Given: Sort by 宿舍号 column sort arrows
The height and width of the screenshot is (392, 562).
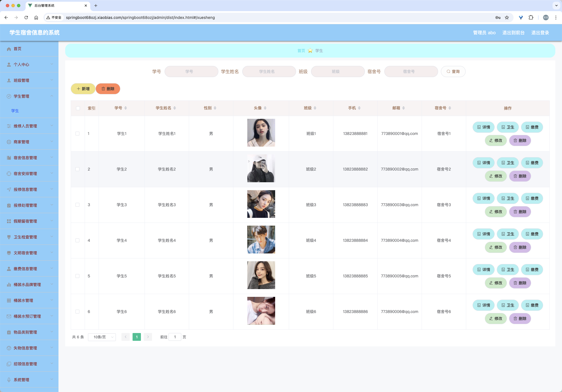Looking at the screenshot, I should click(x=450, y=108).
